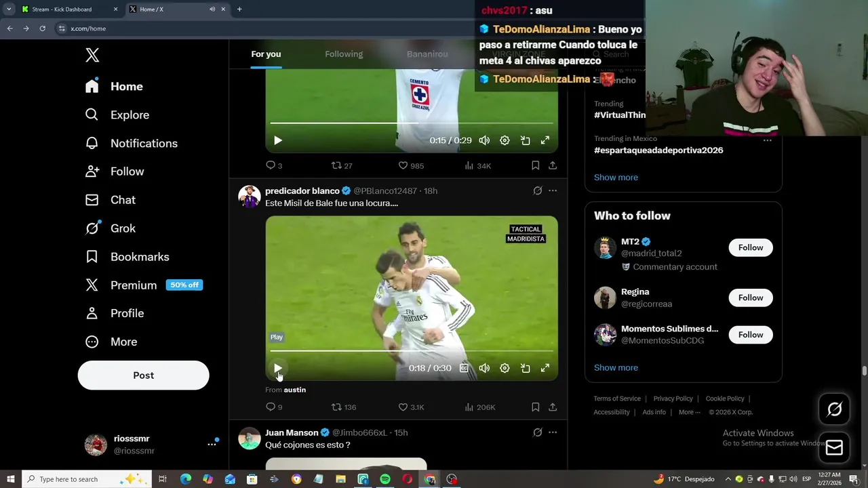Screen dimensions: 868x488
Task: Mute the Bale video volume
Action: (484, 368)
